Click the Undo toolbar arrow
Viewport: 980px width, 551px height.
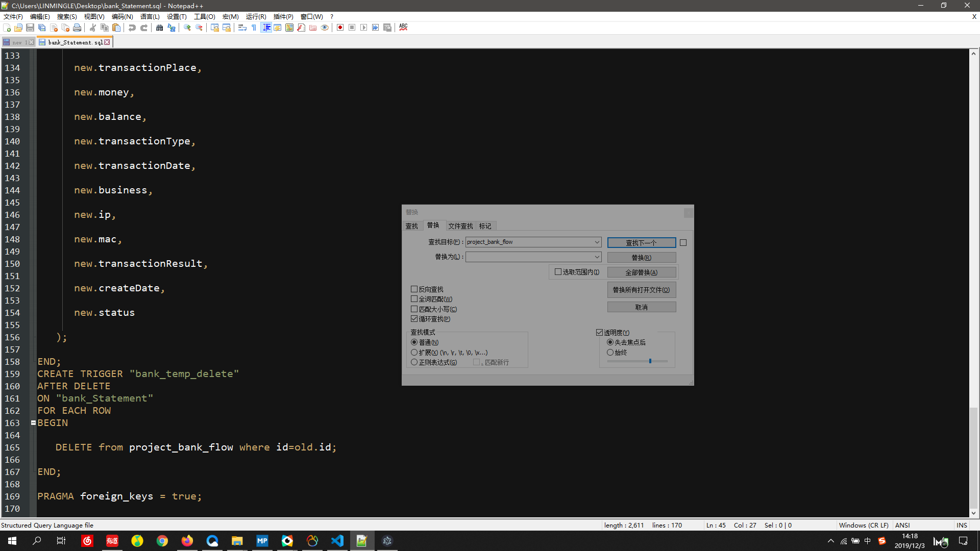[x=132, y=28]
